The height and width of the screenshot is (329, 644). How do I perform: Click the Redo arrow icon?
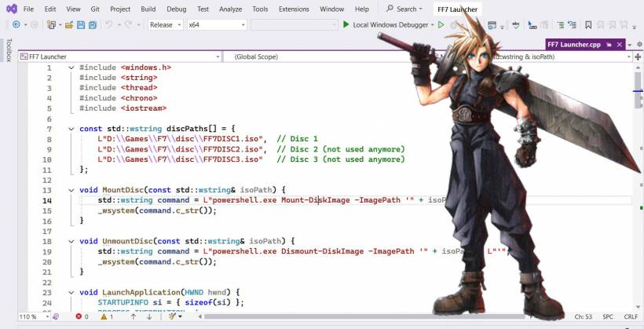click(129, 25)
